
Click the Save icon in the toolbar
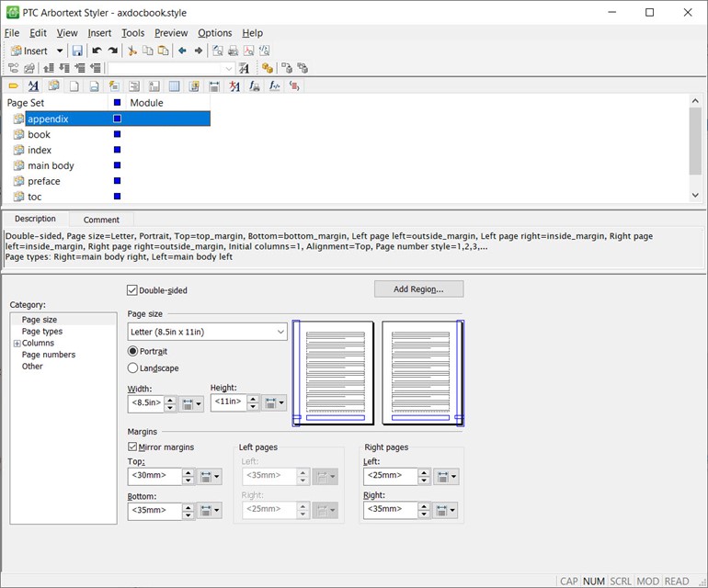(x=77, y=51)
